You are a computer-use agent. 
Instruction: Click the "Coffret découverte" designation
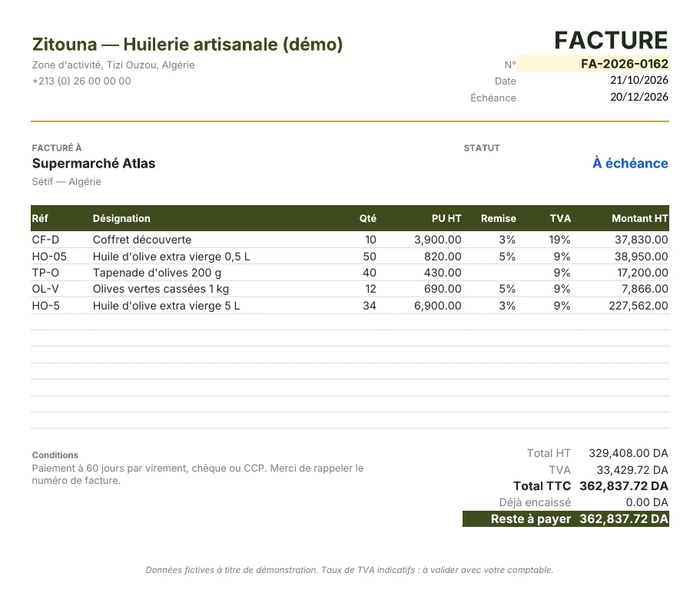click(142, 240)
